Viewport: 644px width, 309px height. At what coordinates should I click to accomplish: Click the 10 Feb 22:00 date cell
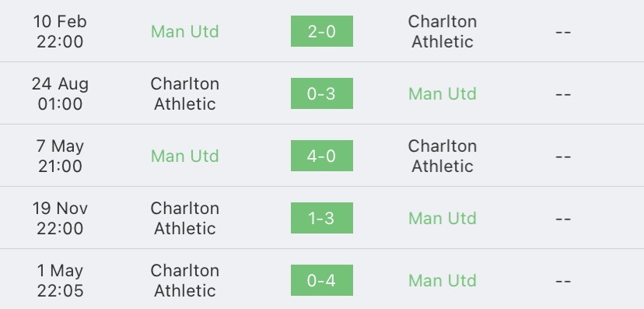pyautogui.click(x=60, y=32)
